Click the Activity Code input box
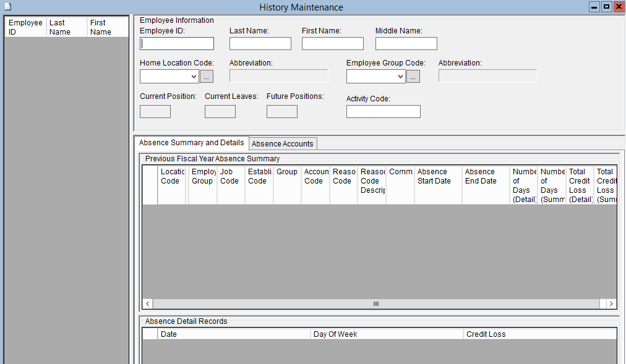 tap(383, 112)
